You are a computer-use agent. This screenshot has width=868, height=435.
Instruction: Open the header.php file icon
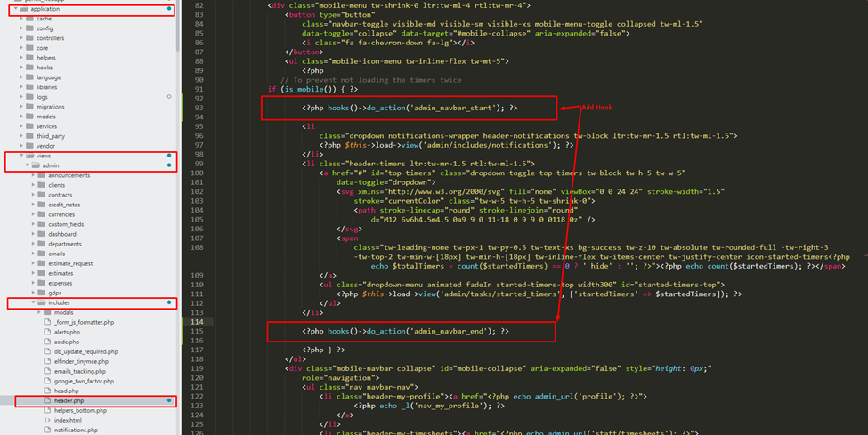coord(47,401)
